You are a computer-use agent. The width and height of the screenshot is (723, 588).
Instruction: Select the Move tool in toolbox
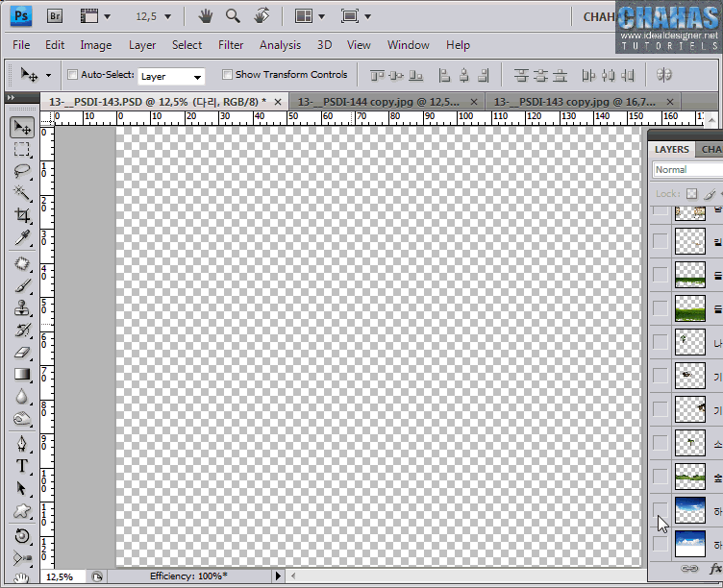point(22,127)
